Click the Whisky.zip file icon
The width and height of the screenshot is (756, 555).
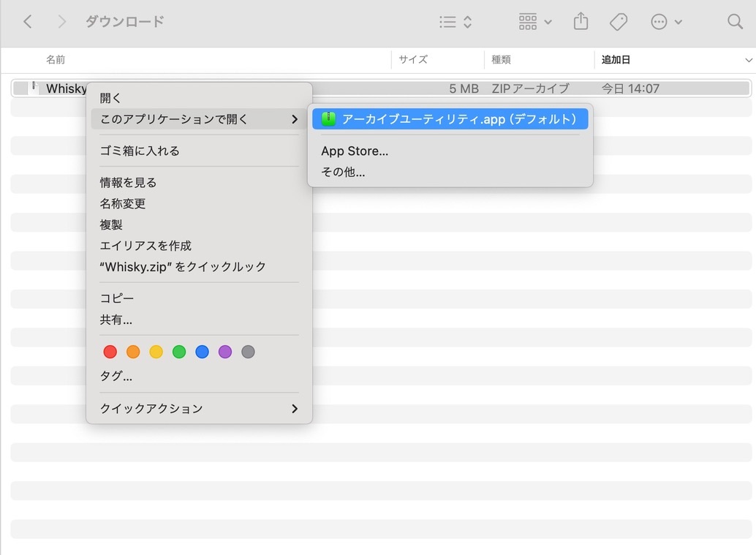tap(34, 88)
